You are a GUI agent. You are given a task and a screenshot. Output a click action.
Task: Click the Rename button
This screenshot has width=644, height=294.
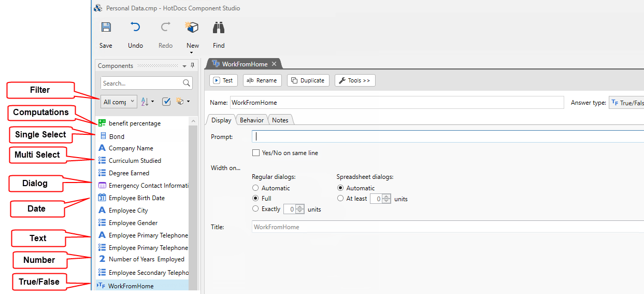262,80
